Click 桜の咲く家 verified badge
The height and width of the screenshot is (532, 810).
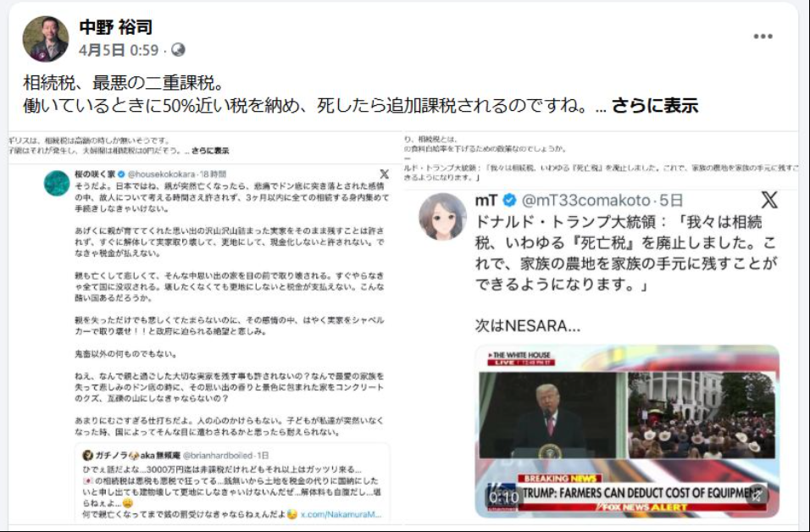coord(121,174)
